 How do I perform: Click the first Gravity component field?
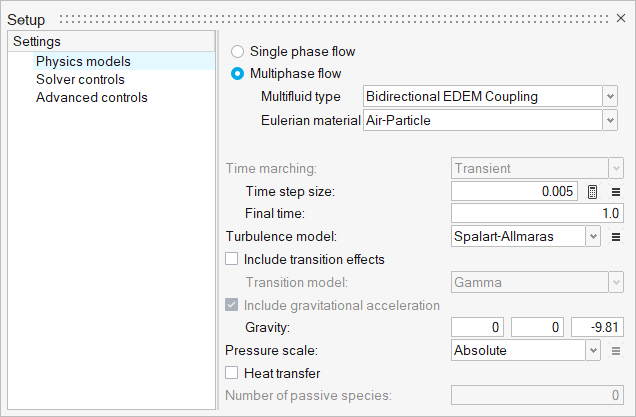tap(478, 328)
